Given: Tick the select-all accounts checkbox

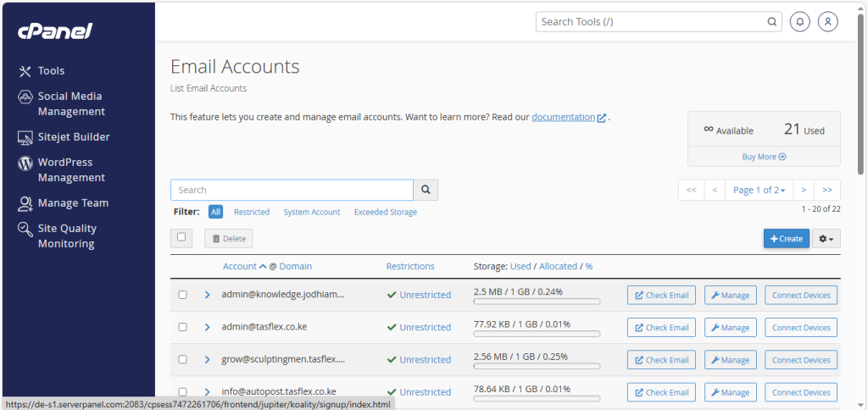Looking at the screenshot, I should click(181, 238).
